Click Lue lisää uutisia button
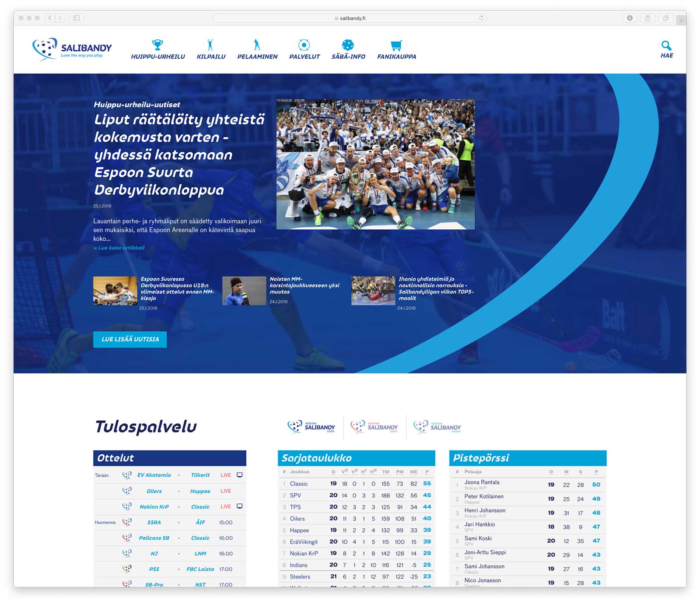Viewport: 700px width, 604px height. click(130, 339)
